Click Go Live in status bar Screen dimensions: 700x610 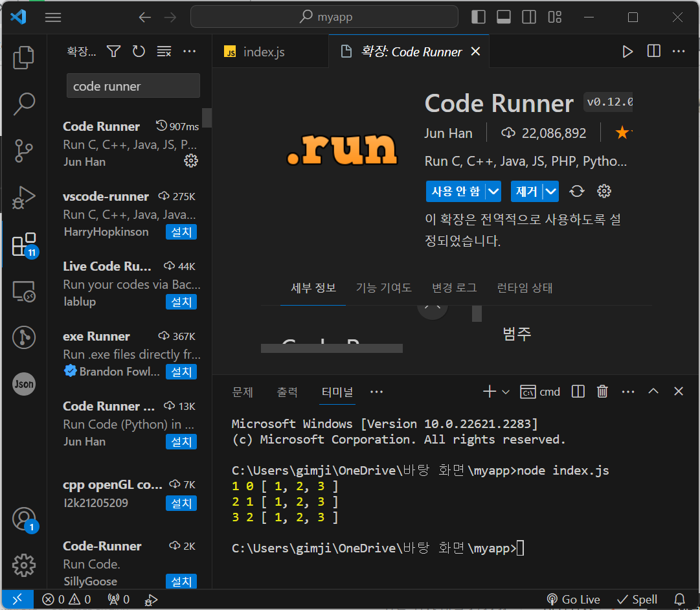(x=573, y=599)
